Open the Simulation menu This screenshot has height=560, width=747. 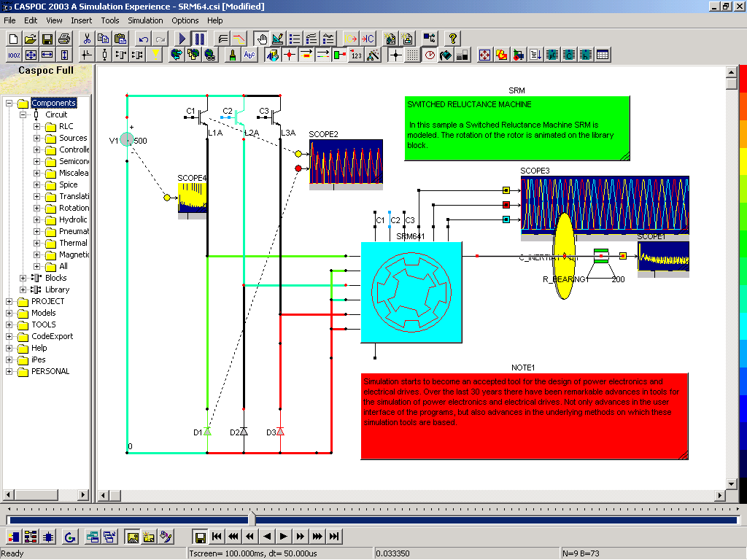tap(145, 20)
